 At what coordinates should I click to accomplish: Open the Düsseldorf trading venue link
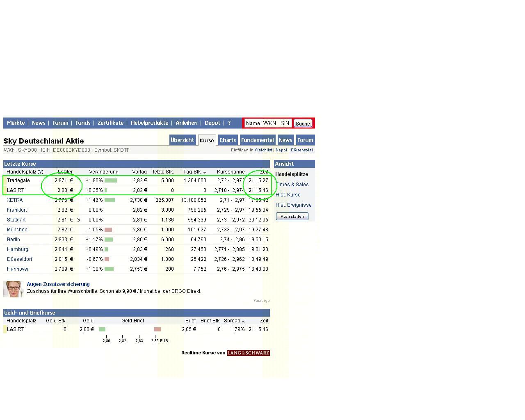(x=20, y=259)
